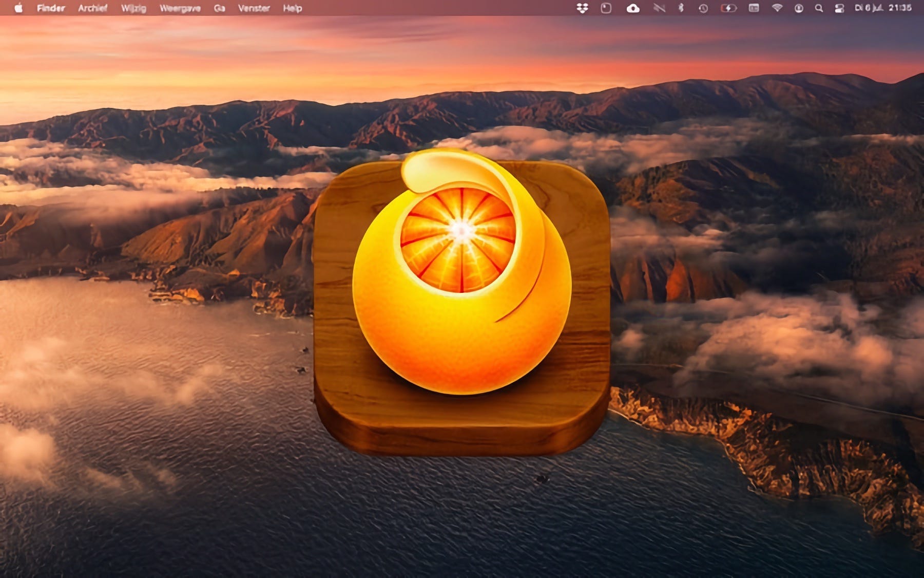Screen dimensions: 924x578
Task: Open the Finder menu
Action: [51, 8]
